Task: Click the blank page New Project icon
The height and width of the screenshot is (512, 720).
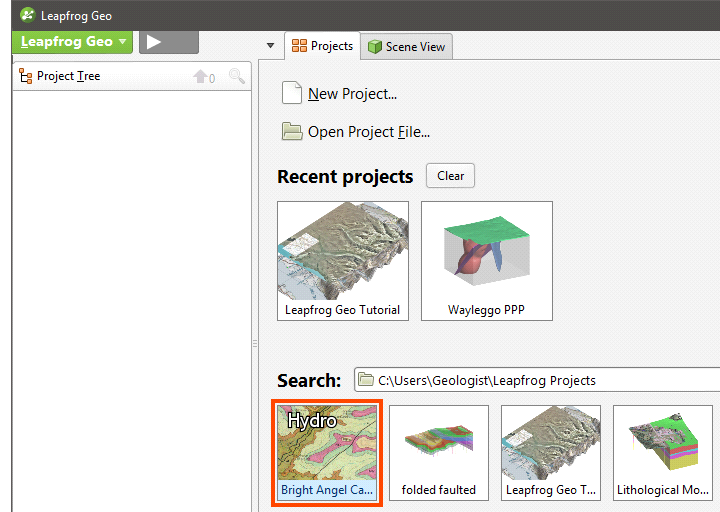Action: tap(292, 92)
